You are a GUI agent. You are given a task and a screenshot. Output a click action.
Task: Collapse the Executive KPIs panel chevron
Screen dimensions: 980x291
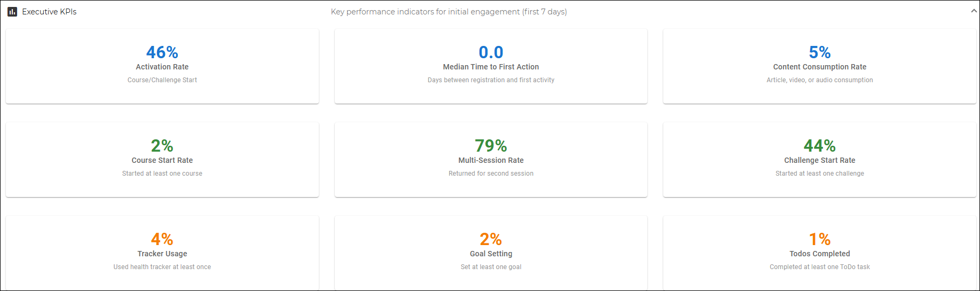click(x=974, y=11)
